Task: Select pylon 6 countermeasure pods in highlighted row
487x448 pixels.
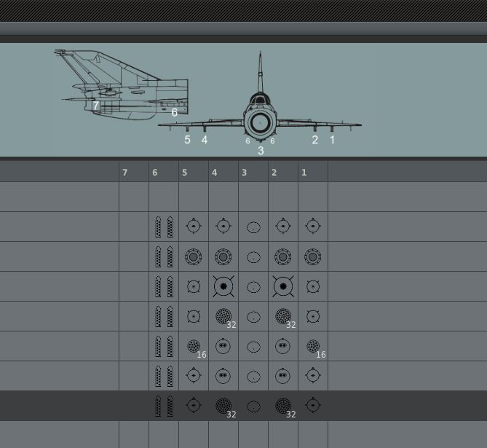Action: 164,406
